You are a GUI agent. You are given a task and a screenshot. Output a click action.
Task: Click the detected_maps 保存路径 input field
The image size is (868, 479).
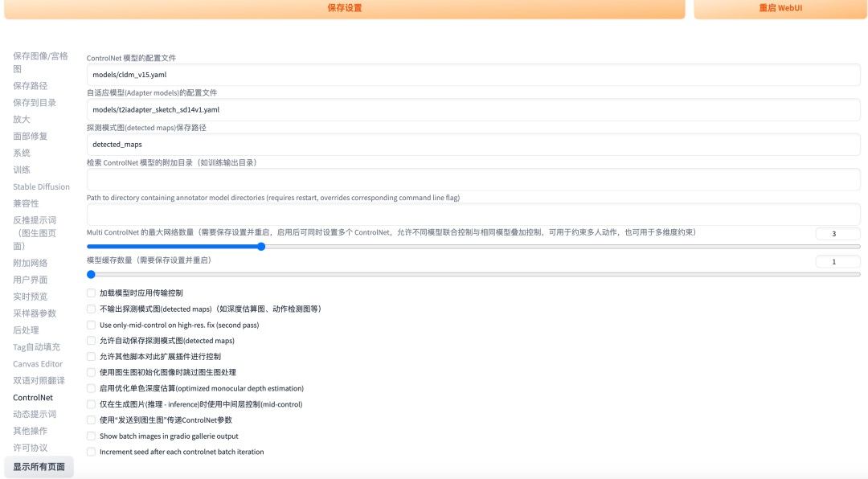474,145
